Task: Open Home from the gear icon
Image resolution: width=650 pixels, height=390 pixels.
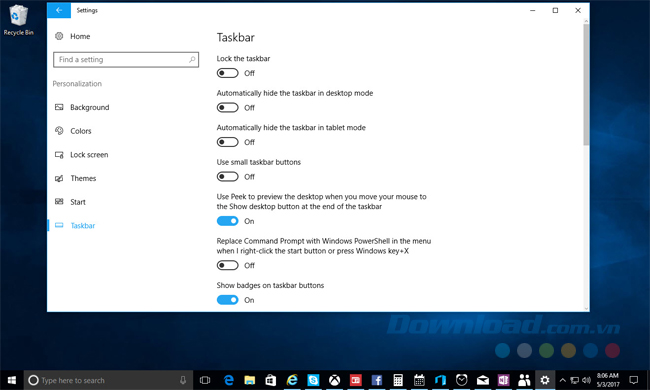Action: (x=59, y=36)
